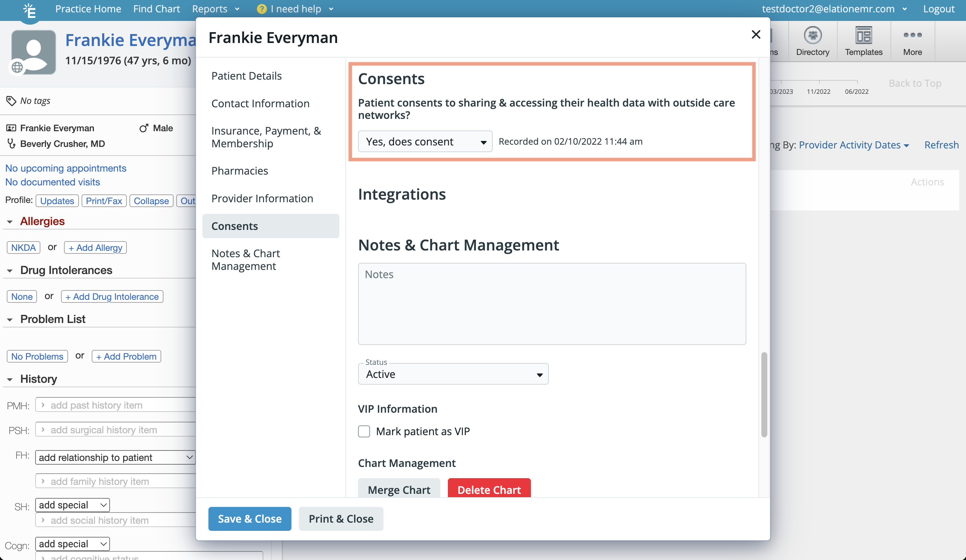
Task: Click the Elation logo icon
Action: [x=29, y=10]
